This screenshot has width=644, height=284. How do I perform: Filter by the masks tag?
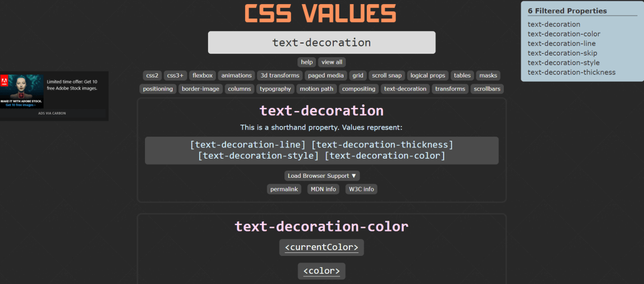(488, 75)
